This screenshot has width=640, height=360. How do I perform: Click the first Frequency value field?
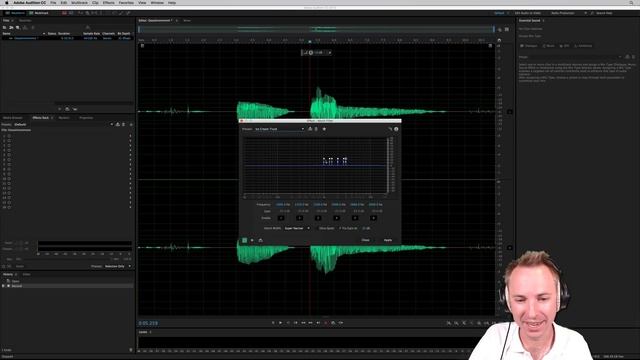[x=283, y=204]
